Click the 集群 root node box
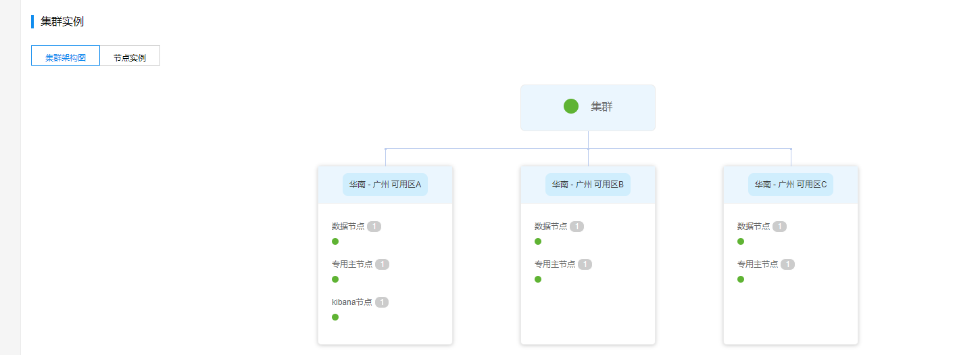The width and height of the screenshot is (980, 355). [x=588, y=108]
